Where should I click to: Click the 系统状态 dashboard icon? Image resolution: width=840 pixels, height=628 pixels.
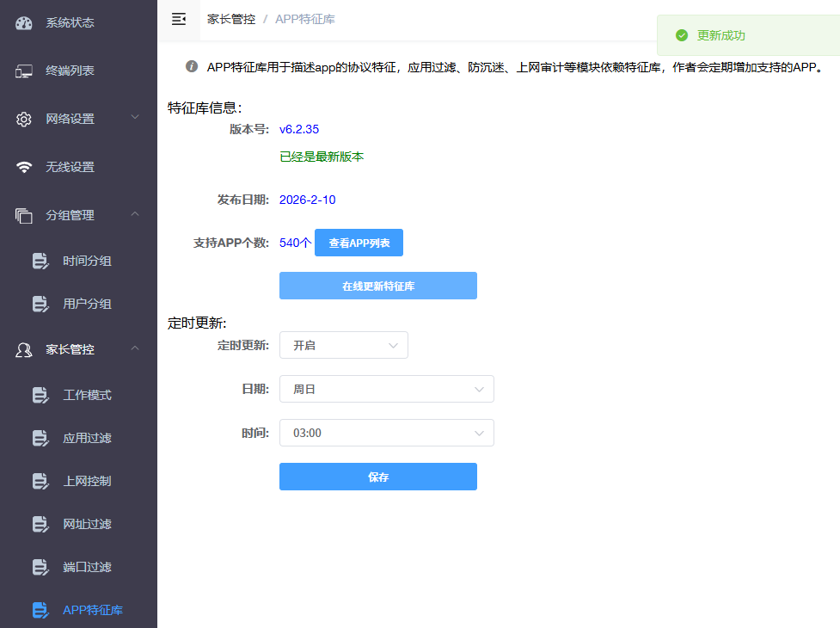pyautogui.click(x=24, y=23)
